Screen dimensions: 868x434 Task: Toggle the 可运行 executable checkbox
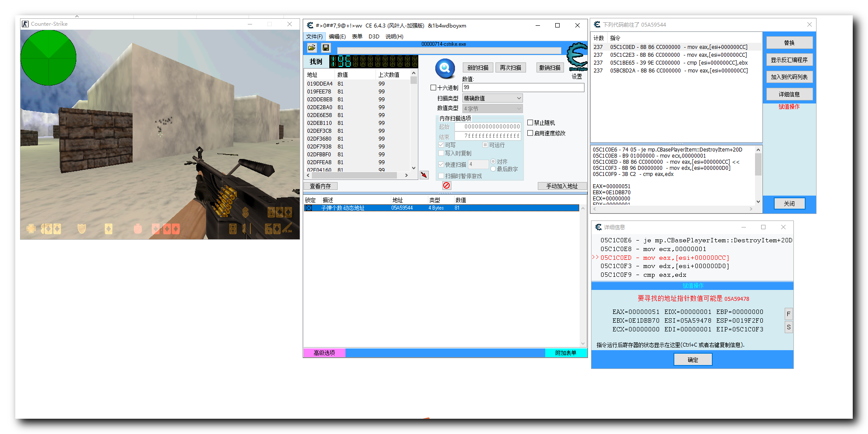point(485,145)
